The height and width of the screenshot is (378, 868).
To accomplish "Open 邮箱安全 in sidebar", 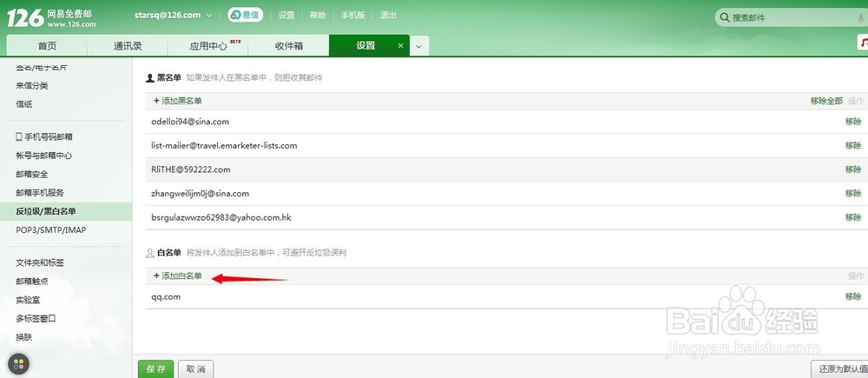I will tap(32, 174).
